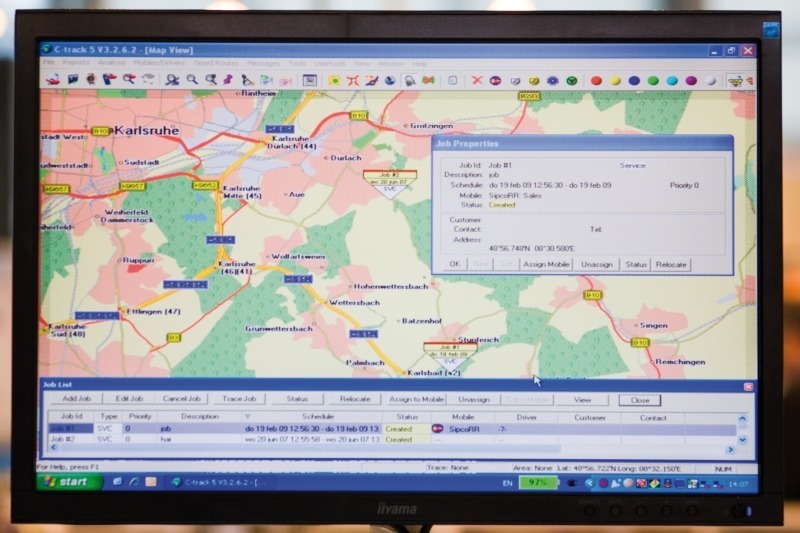Click Close button in Job List panel
The width and height of the screenshot is (800, 533).
[640, 400]
